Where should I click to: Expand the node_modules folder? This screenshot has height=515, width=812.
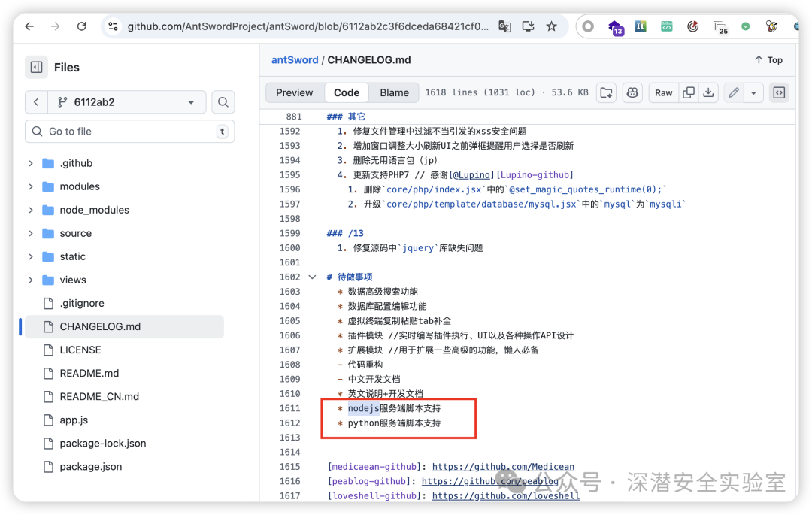click(x=31, y=210)
